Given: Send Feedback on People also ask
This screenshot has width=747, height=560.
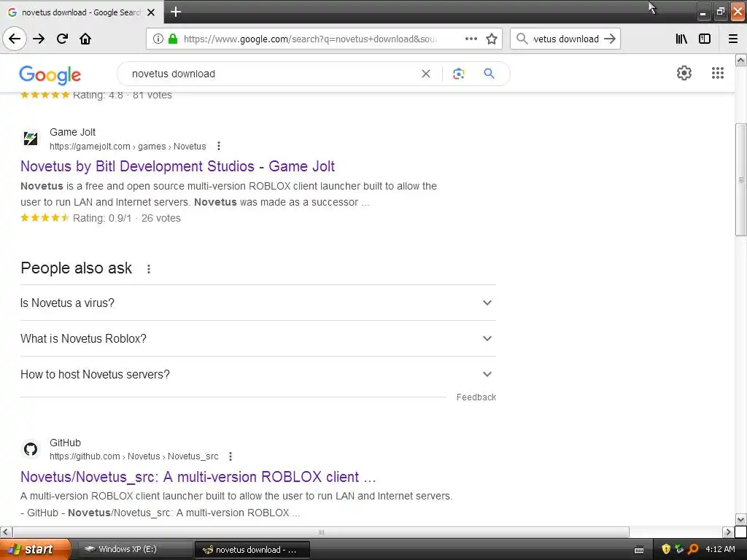Looking at the screenshot, I should (476, 397).
